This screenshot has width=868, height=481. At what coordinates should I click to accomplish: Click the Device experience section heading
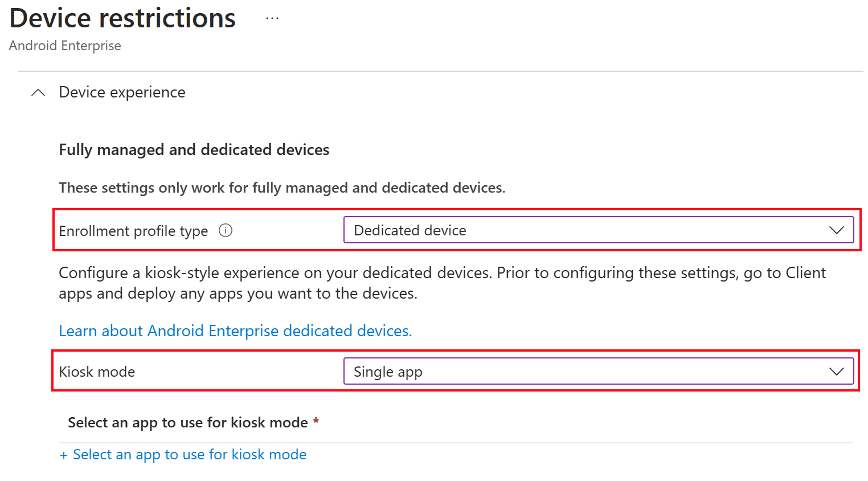[122, 92]
